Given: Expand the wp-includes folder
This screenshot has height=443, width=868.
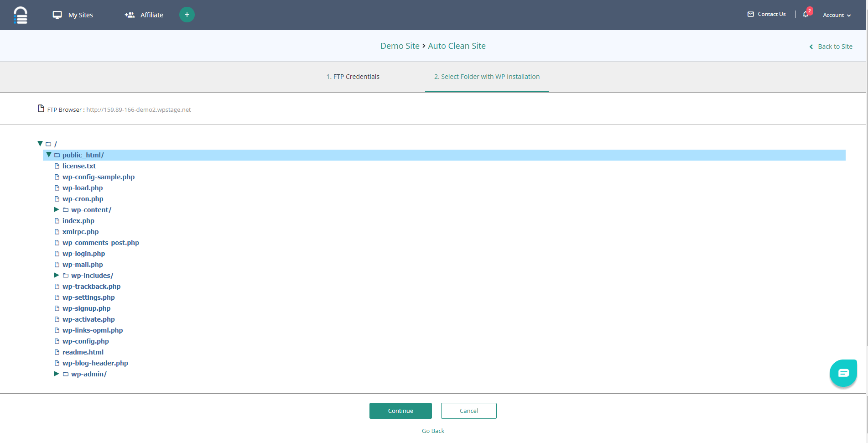Looking at the screenshot, I should pos(57,275).
